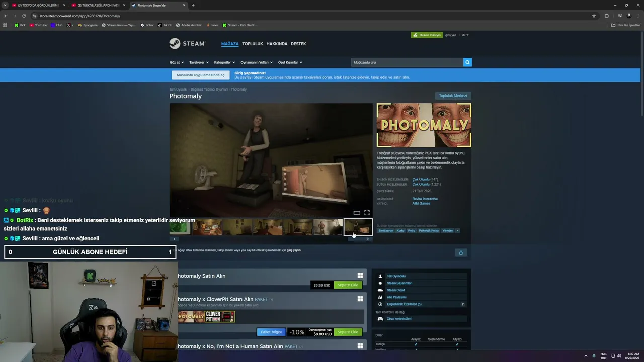This screenshot has width=644, height=362.
Task: Open the Chrome three-dot menu
Action: pos(637,16)
